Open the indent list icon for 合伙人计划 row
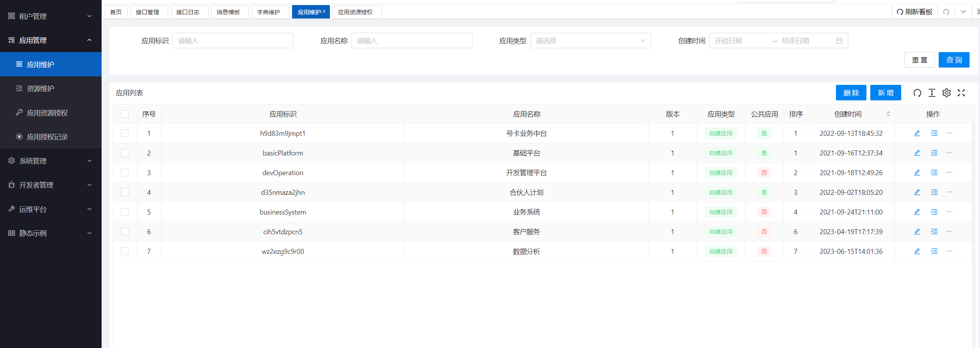Screen dimensions: 980x348 click(x=934, y=192)
